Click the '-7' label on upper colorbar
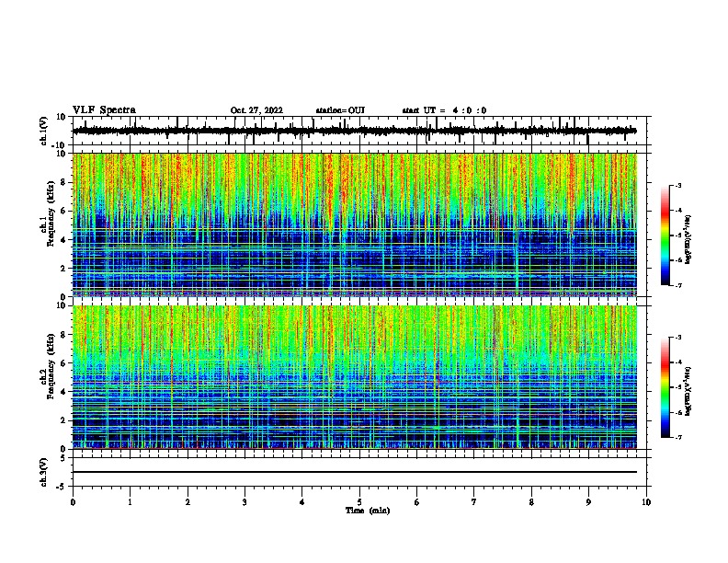 (x=677, y=285)
